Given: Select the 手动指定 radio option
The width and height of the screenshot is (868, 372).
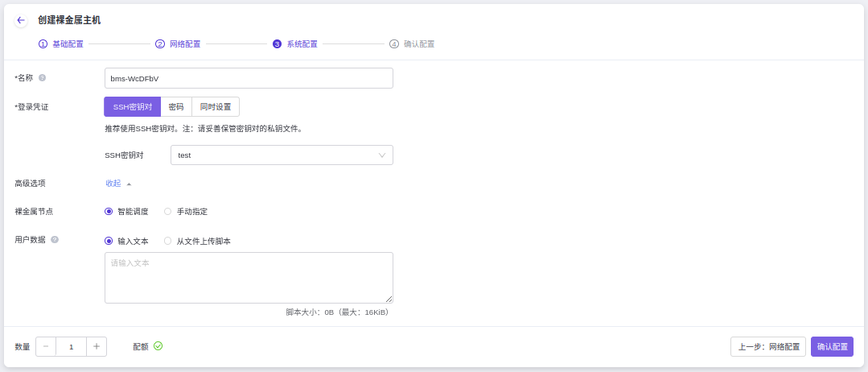Looking at the screenshot, I should pos(168,212).
